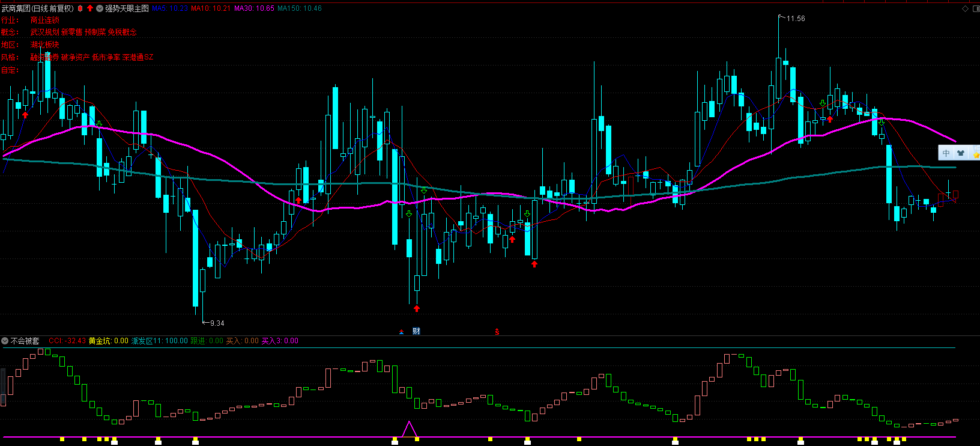Click the red buy arrow below the lowest candle near 9.34's right
This screenshot has height=446, width=980.
pos(417,308)
